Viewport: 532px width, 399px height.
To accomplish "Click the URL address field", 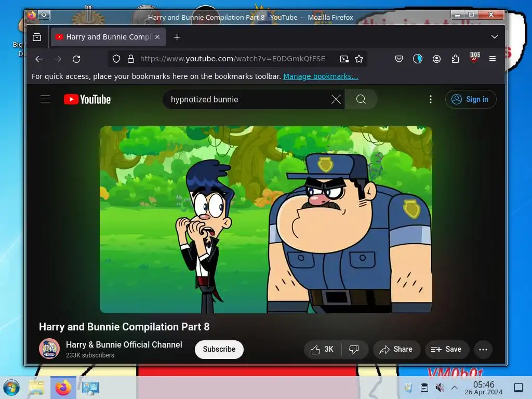I will coord(233,59).
